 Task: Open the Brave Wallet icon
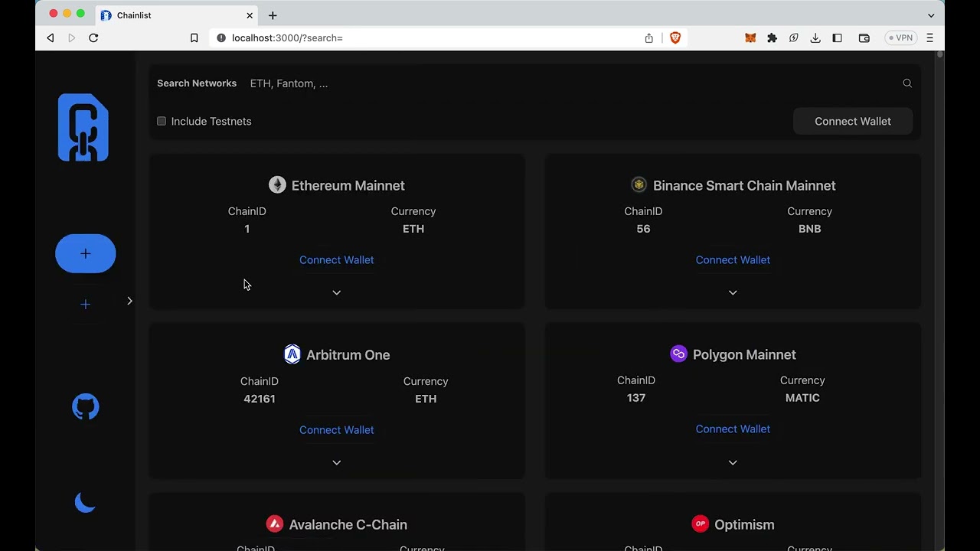click(x=864, y=37)
